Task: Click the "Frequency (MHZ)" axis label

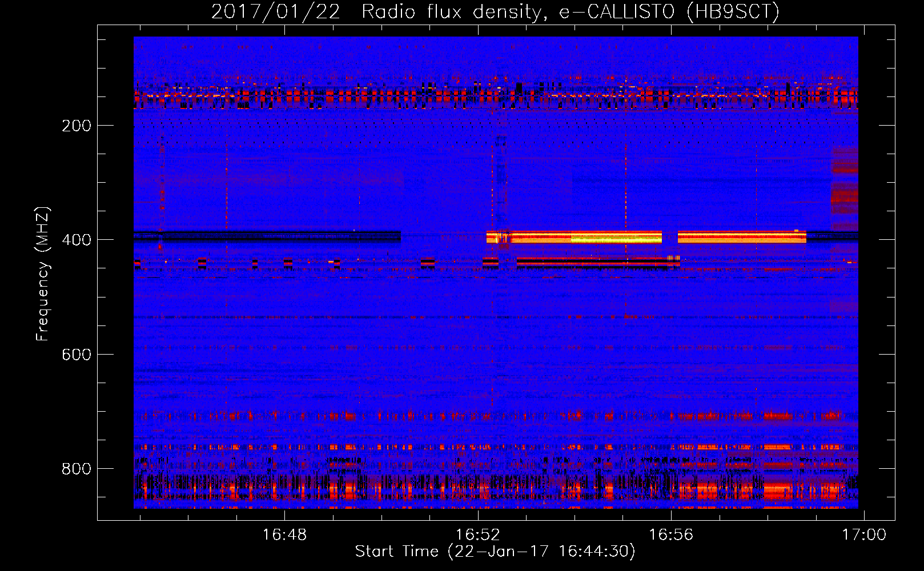Action: [x=42, y=274]
